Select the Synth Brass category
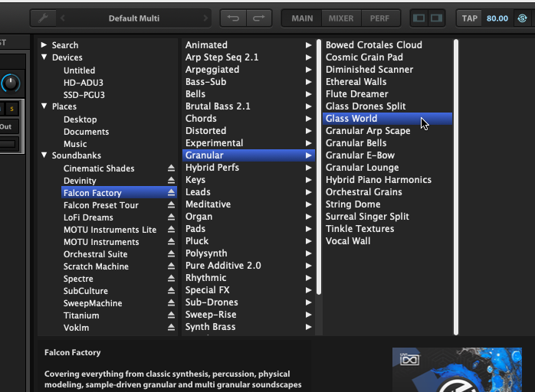The image size is (535, 392). click(x=248, y=327)
